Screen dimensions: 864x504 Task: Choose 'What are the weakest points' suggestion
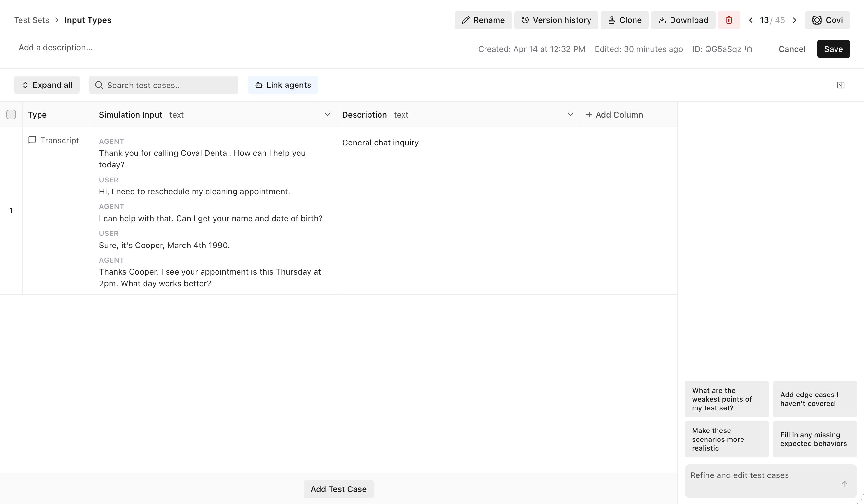727,399
